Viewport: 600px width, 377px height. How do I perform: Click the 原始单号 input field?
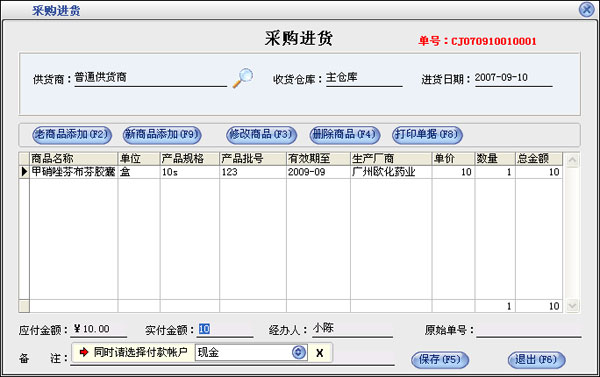point(529,330)
